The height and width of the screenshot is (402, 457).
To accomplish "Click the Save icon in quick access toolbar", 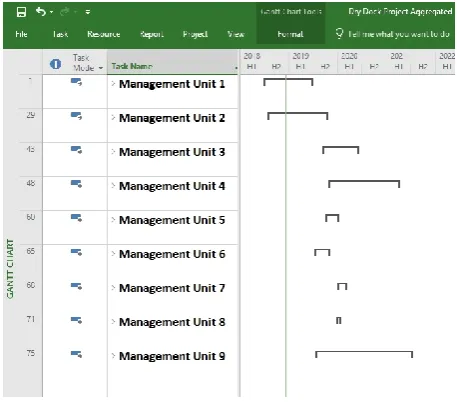I will (21, 12).
